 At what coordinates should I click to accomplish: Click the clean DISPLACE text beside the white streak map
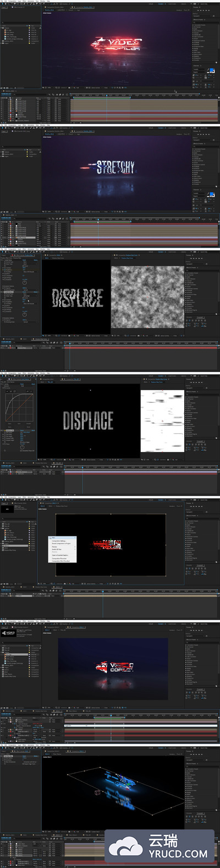88,420
